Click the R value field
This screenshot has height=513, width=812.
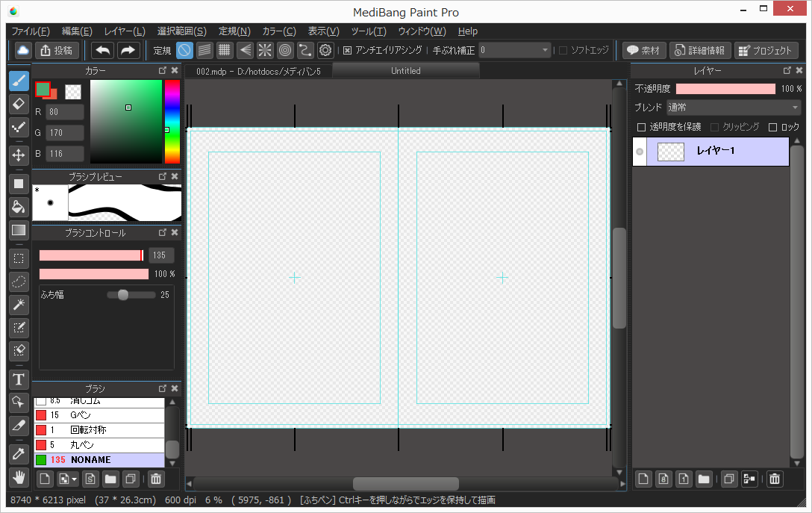click(65, 112)
